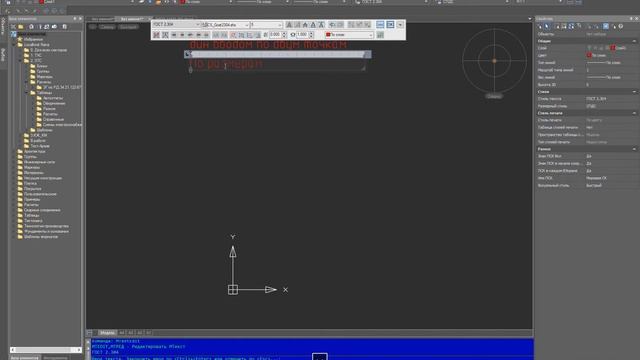Screen dimensions: 640x360
Task: Switch to the A4 layout tab
Action: point(122,333)
